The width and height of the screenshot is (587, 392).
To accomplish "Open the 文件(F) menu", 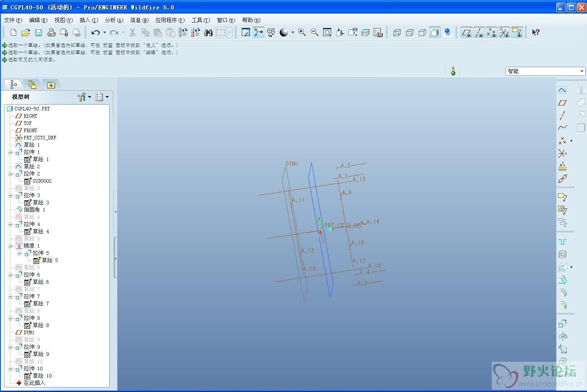I will (13, 20).
